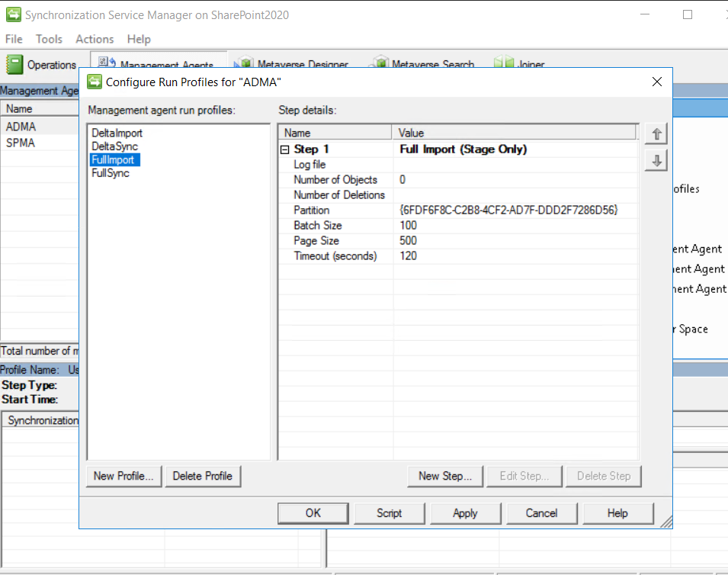Confirm the dialog with OK

pyautogui.click(x=313, y=513)
